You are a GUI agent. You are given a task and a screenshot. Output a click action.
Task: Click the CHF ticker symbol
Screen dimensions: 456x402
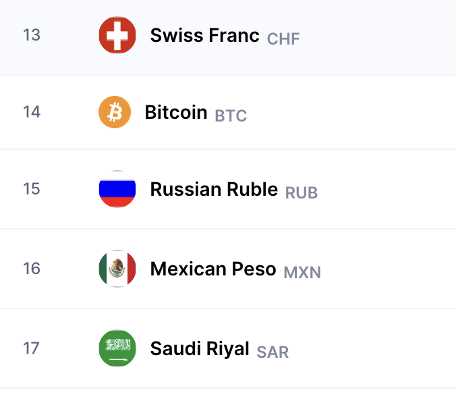pos(283,39)
